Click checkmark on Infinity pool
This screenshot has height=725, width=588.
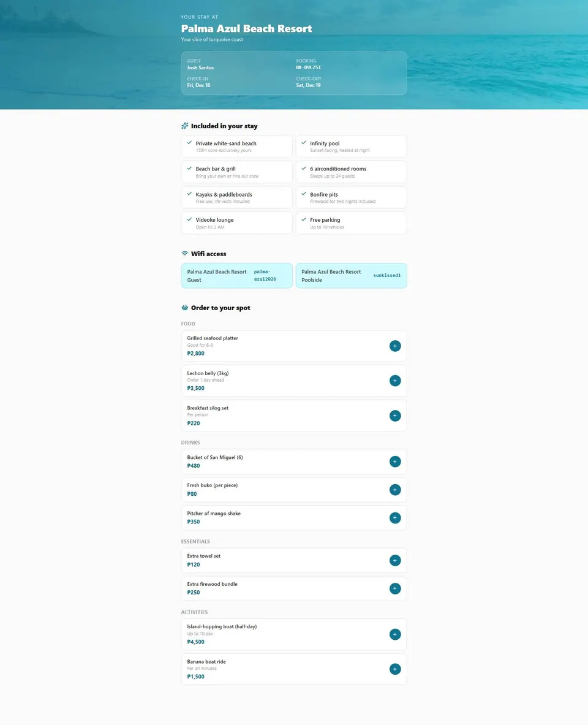(x=304, y=143)
